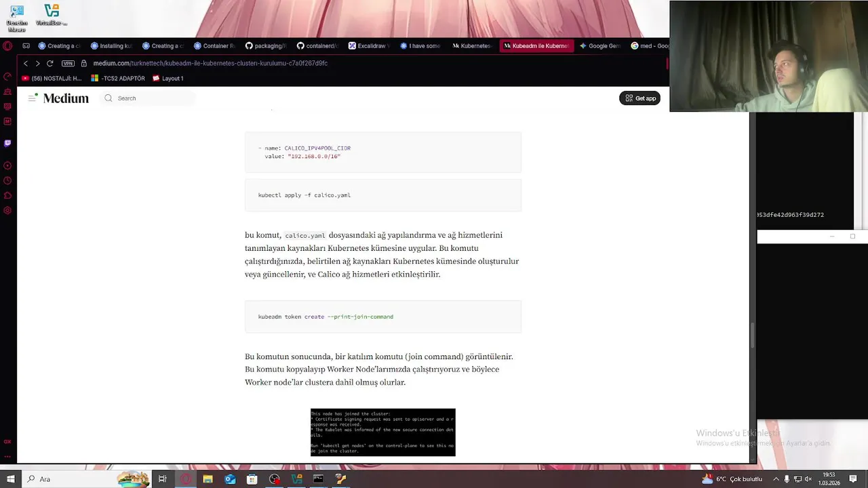
Task: Go back with browser back arrow
Action: point(25,63)
